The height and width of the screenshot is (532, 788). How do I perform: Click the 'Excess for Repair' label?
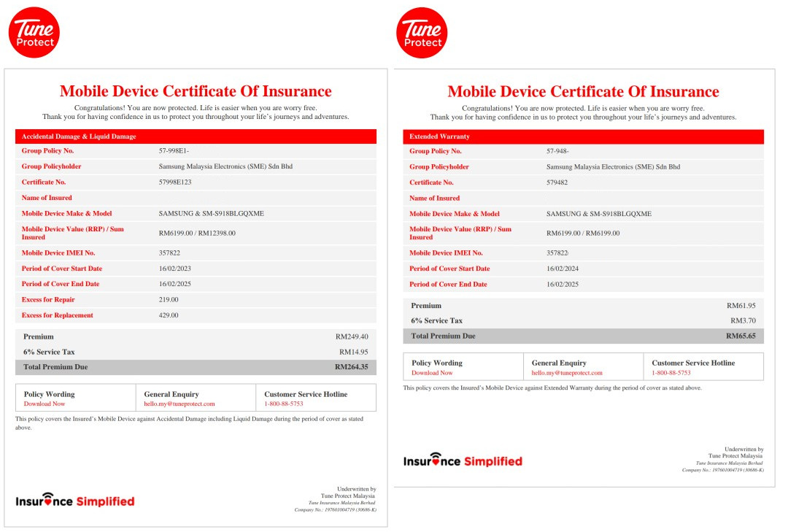[48, 300]
